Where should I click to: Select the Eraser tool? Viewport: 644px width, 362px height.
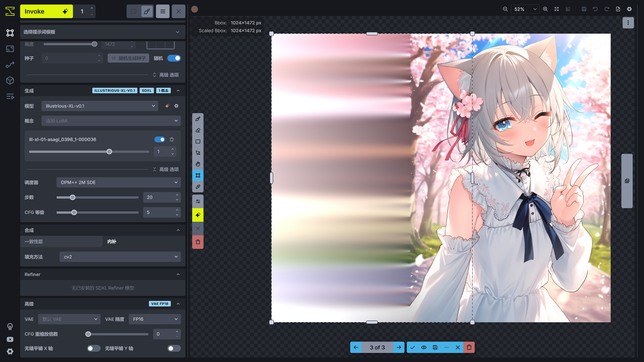[198, 130]
